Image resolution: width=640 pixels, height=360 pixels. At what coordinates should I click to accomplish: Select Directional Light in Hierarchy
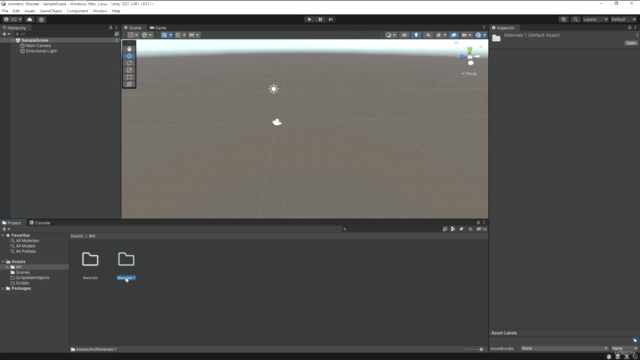tap(41, 51)
